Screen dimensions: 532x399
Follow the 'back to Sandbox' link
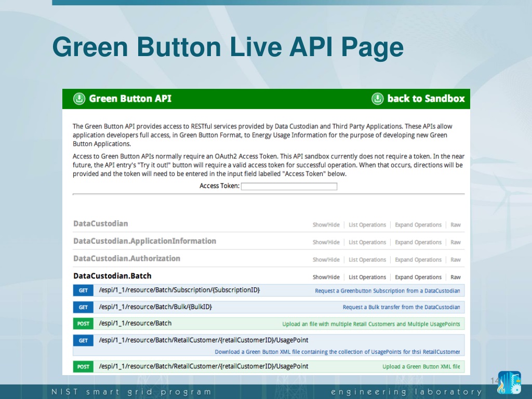[x=426, y=99]
